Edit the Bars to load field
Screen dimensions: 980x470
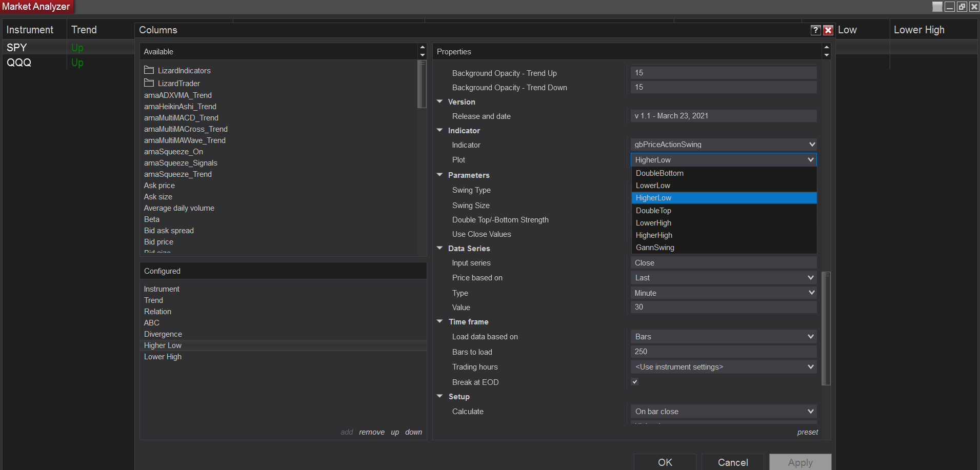click(724, 352)
